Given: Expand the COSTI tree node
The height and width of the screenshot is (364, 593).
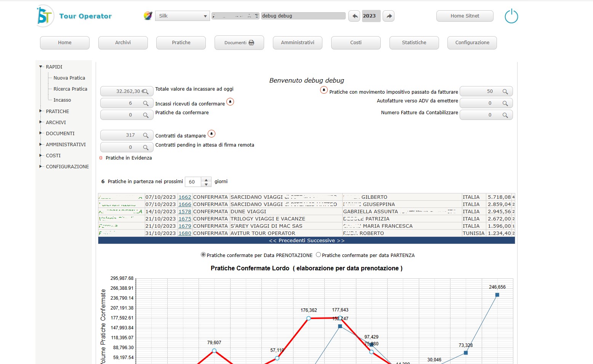Looking at the screenshot, I should tap(41, 155).
